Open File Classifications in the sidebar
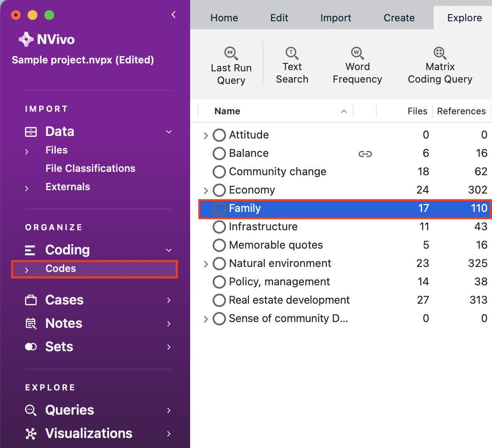The height and width of the screenshot is (448, 492). coord(90,169)
